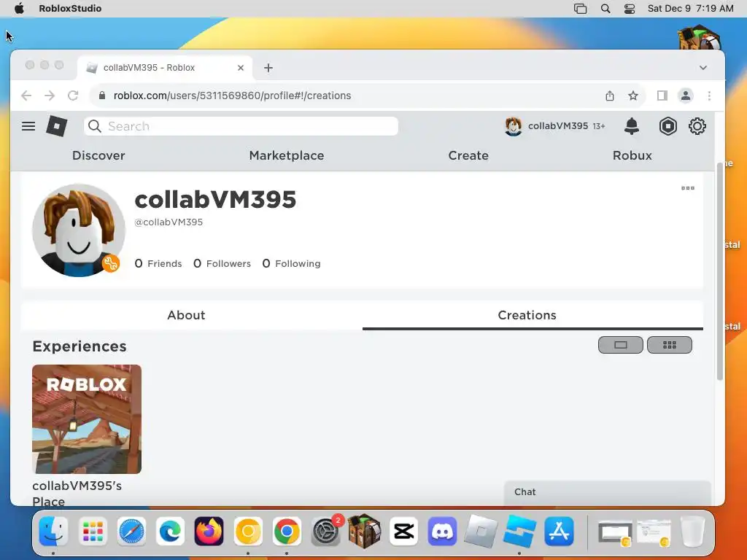Open the Apple menu

coord(19,9)
